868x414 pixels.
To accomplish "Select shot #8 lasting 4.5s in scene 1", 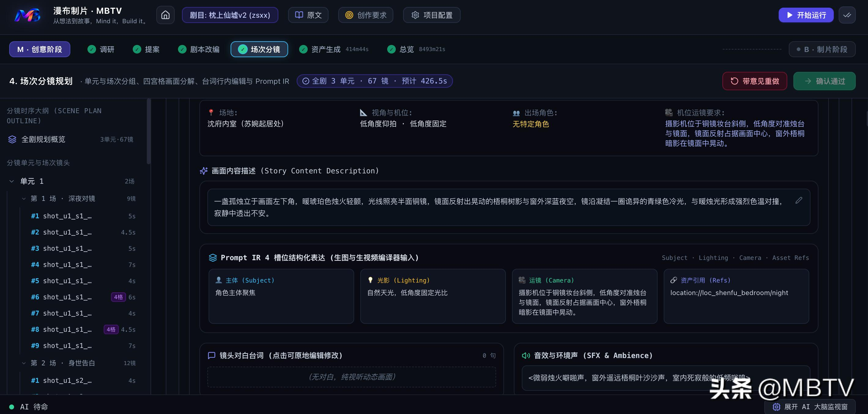I will [x=83, y=329].
